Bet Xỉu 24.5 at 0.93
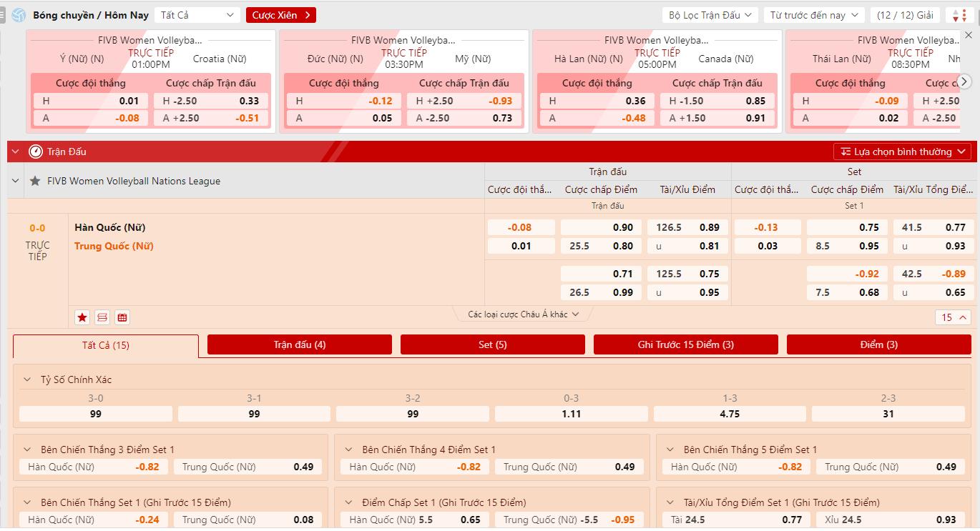The image size is (980, 531). (x=891, y=520)
